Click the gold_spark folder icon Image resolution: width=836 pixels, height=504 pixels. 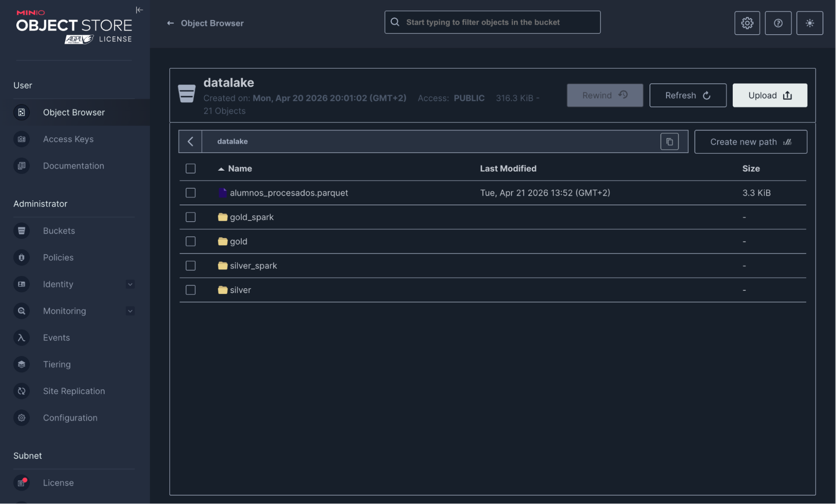click(x=222, y=217)
